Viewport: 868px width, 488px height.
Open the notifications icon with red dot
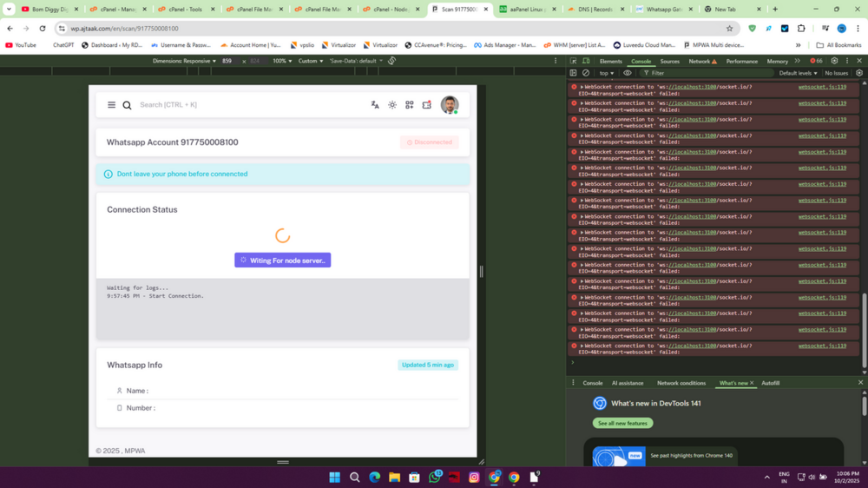(427, 105)
